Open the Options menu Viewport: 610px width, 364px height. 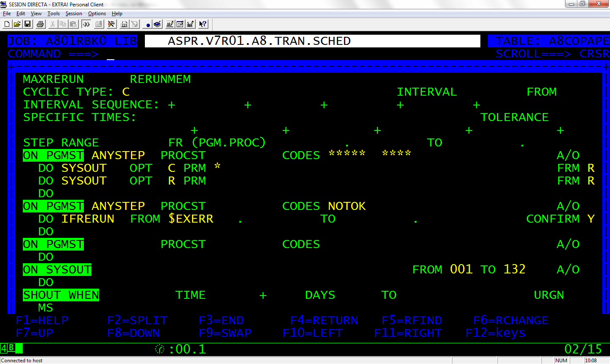point(97,13)
